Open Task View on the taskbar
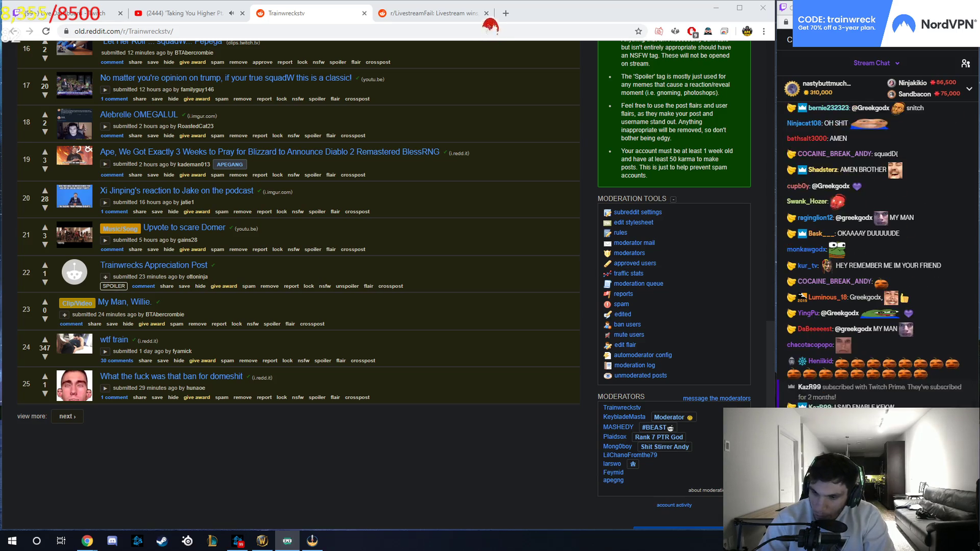Image resolution: width=980 pixels, height=551 pixels. pyautogui.click(x=61, y=541)
